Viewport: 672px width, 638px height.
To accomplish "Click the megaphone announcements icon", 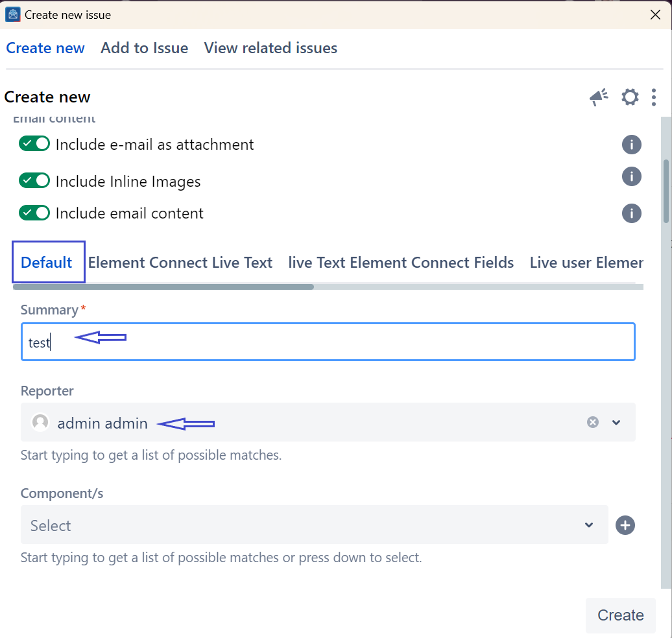I will (598, 97).
